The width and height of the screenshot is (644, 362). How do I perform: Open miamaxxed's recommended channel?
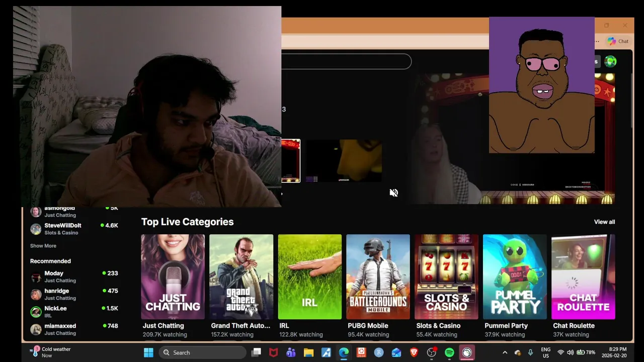click(x=74, y=329)
